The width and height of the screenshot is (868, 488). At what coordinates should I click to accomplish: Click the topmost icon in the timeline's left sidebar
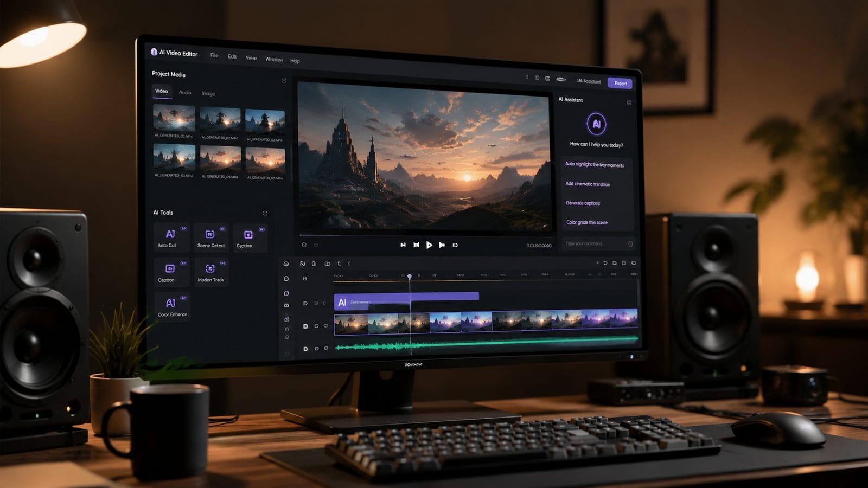click(x=286, y=264)
